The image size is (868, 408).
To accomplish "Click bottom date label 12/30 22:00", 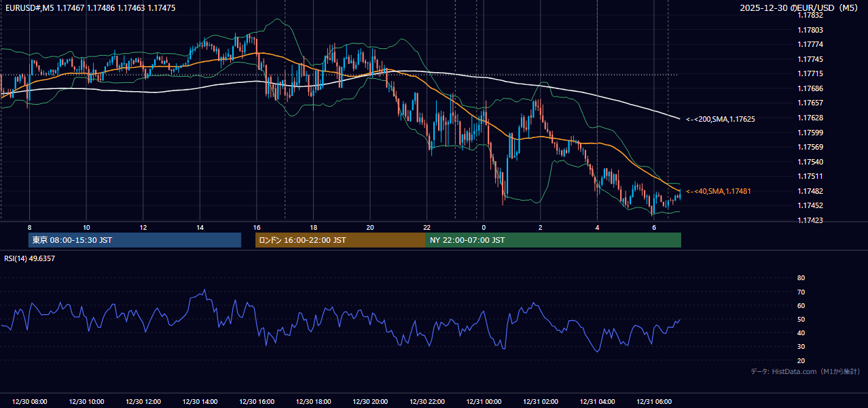I will click(x=427, y=402).
